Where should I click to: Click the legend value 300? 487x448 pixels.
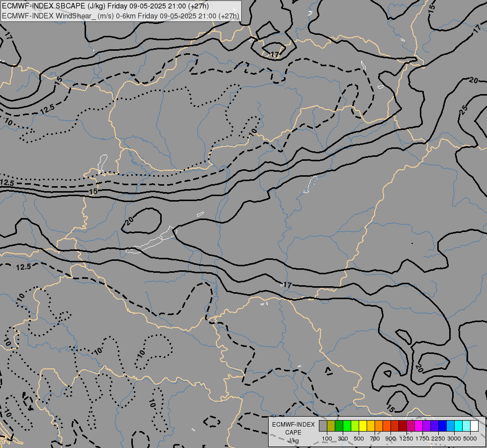343,439
